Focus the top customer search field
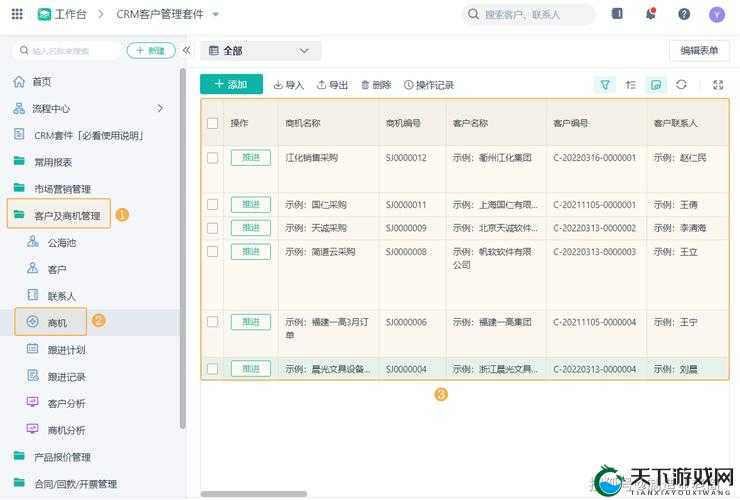Image resolution: width=740 pixels, height=500 pixels. pyautogui.click(x=529, y=14)
